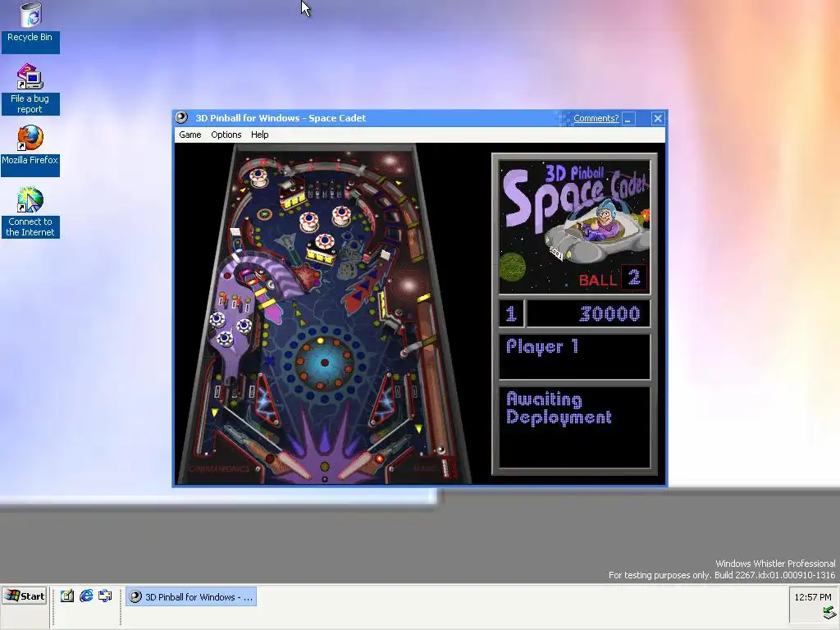
Task: Click the first quick launch icon beside Start
Action: click(x=67, y=596)
